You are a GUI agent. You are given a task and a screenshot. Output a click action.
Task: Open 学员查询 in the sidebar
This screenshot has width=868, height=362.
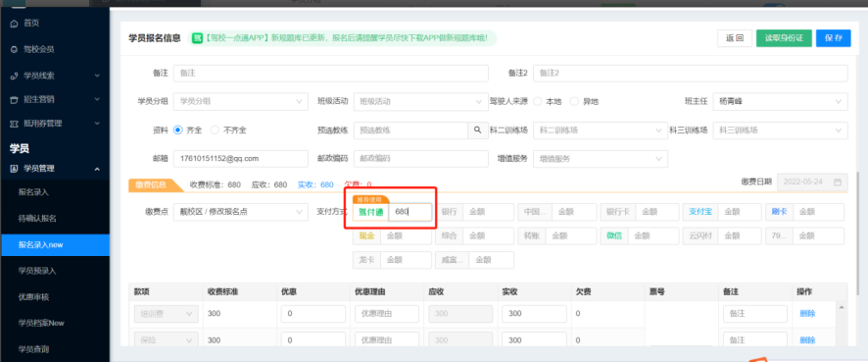pos(33,349)
